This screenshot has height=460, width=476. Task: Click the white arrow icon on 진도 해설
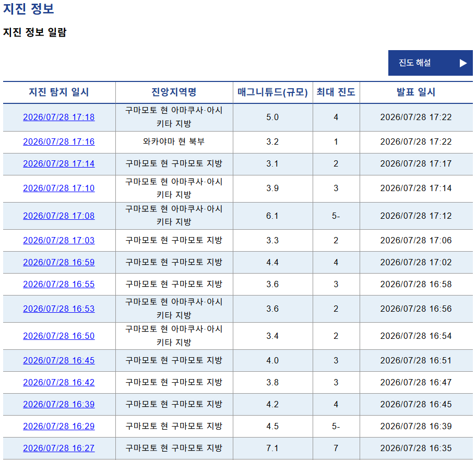tap(463, 63)
